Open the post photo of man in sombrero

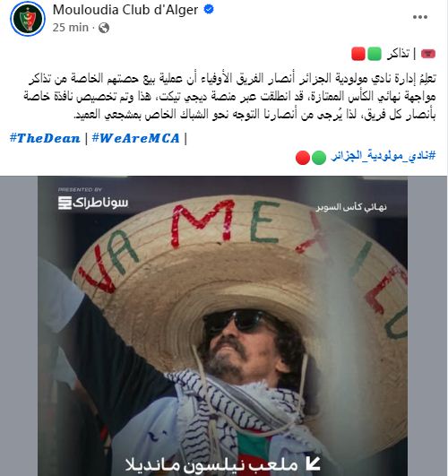222,325
